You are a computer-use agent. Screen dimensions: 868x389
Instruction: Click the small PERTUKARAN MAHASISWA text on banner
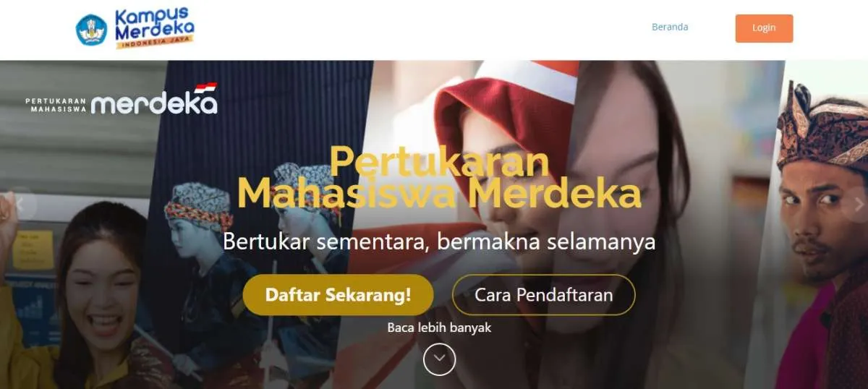(x=56, y=106)
